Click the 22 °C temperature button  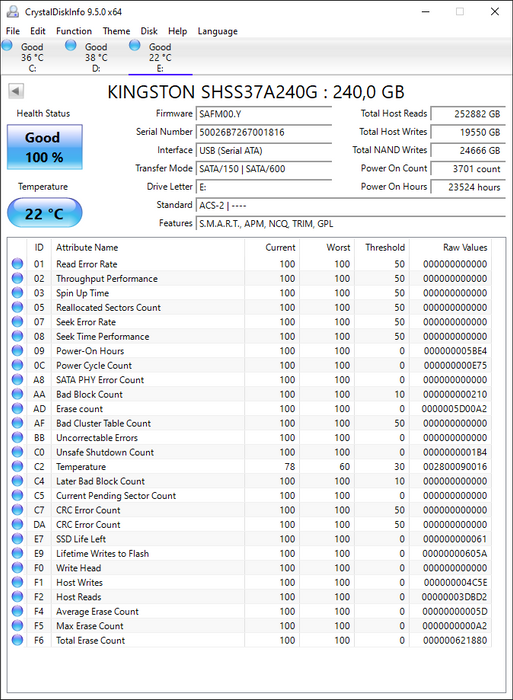point(45,213)
